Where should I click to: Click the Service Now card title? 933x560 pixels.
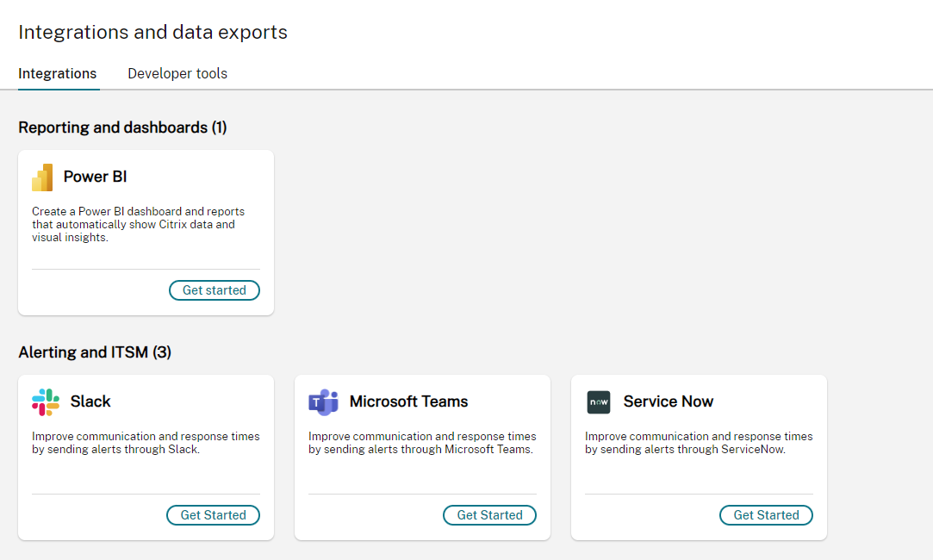point(669,401)
